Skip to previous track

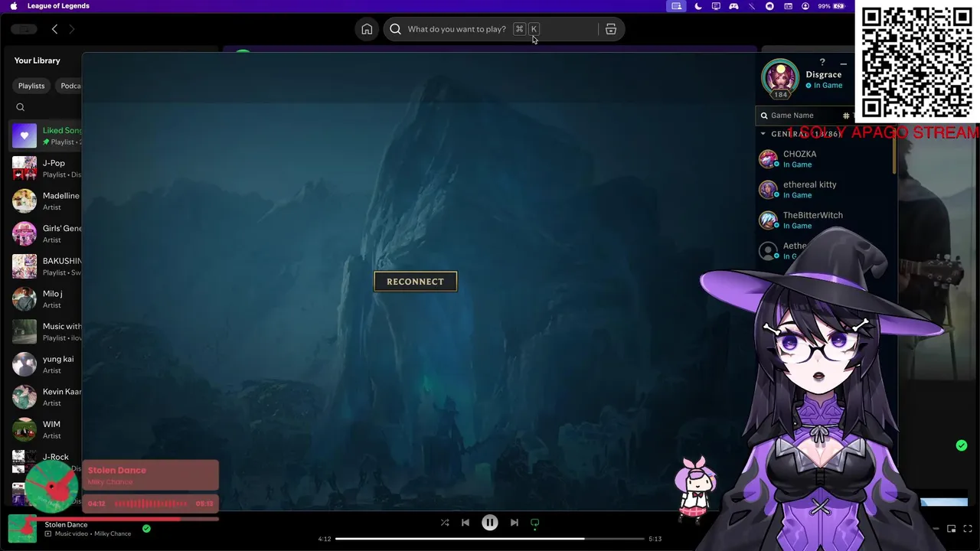(x=465, y=523)
